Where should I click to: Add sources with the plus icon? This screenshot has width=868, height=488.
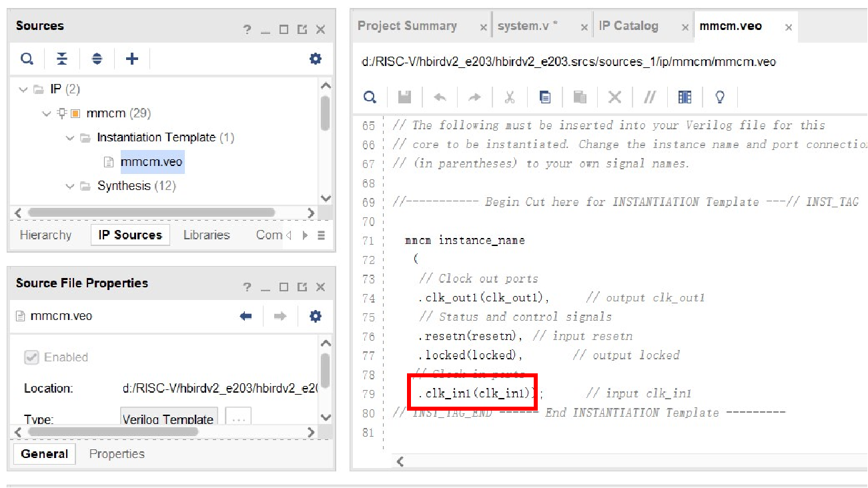point(132,59)
